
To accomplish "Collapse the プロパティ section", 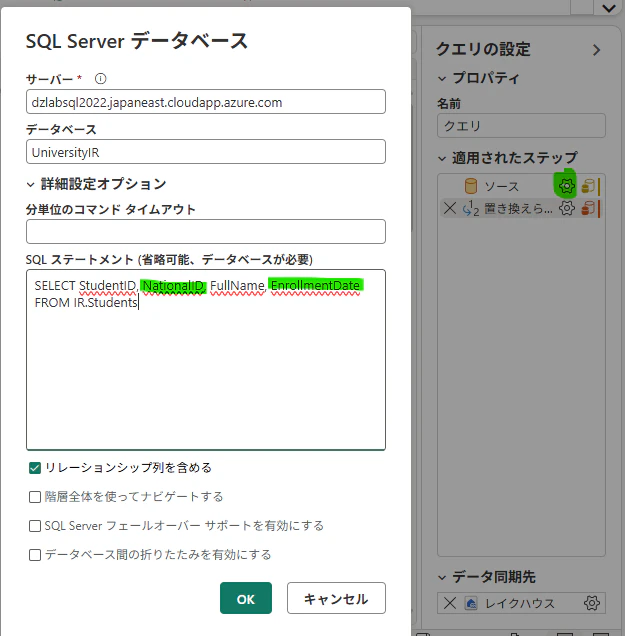I will [442, 79].
